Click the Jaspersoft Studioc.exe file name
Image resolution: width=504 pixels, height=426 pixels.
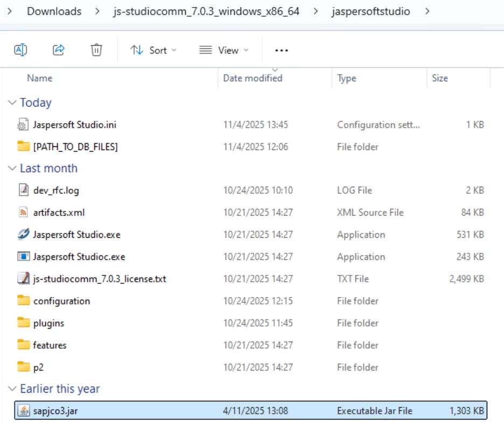coord(79,257)
